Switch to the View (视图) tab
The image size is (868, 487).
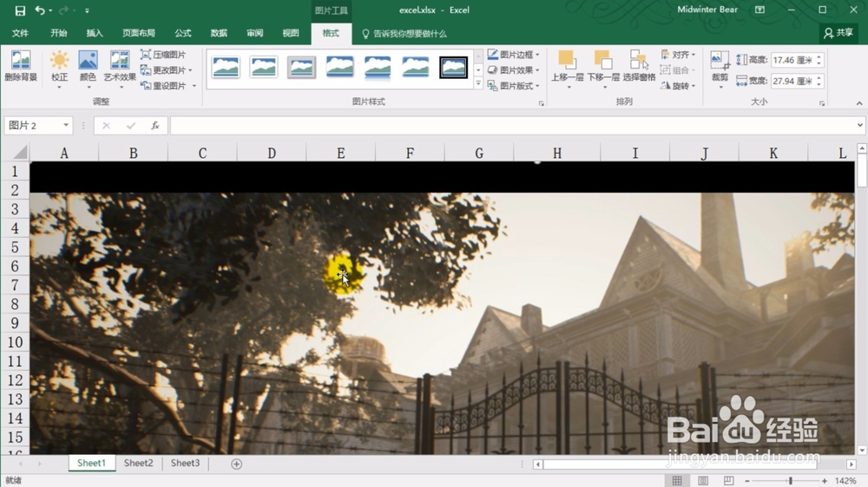tap(291, 33)
